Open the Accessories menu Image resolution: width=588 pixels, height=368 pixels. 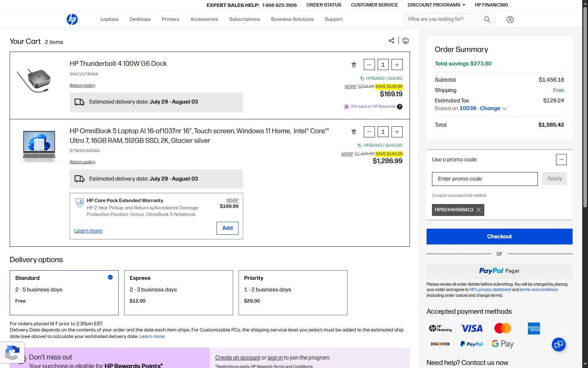[204, 19]
